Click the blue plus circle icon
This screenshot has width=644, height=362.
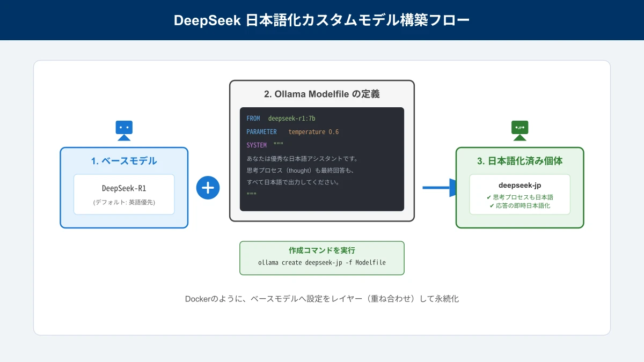pos(208,188)
